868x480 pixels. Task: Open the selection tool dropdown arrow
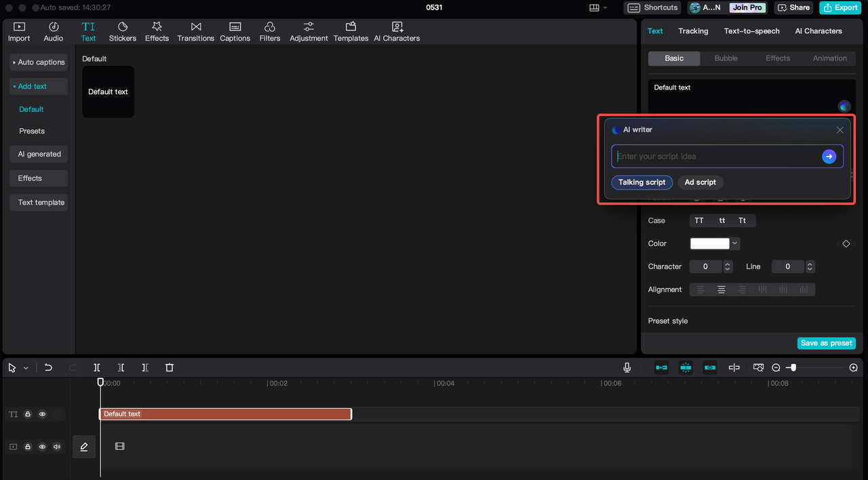(x=26, y=368)
